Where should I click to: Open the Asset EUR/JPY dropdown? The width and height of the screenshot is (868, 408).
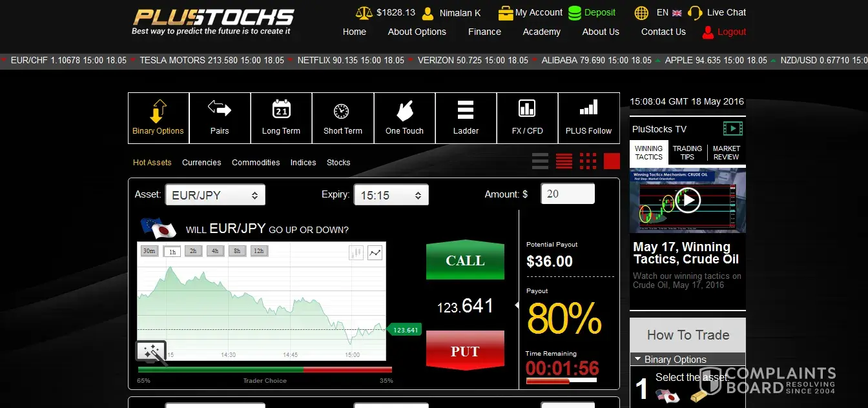pos(215,195)
